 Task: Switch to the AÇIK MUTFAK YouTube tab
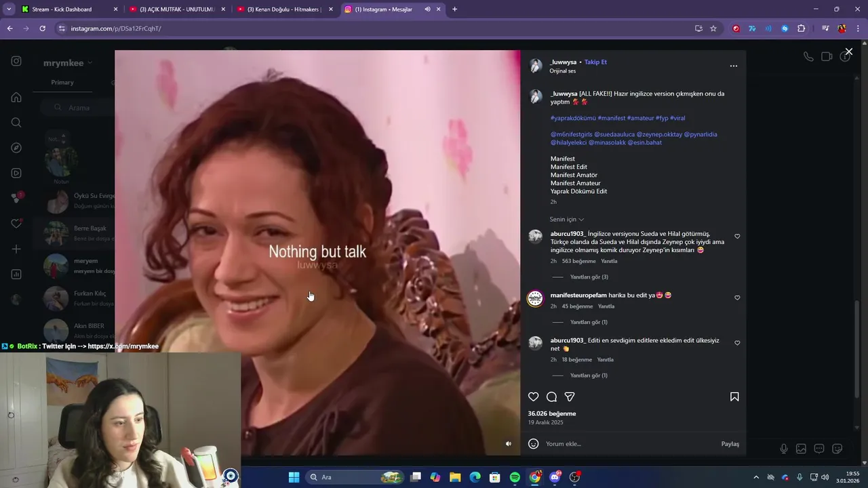177,9
